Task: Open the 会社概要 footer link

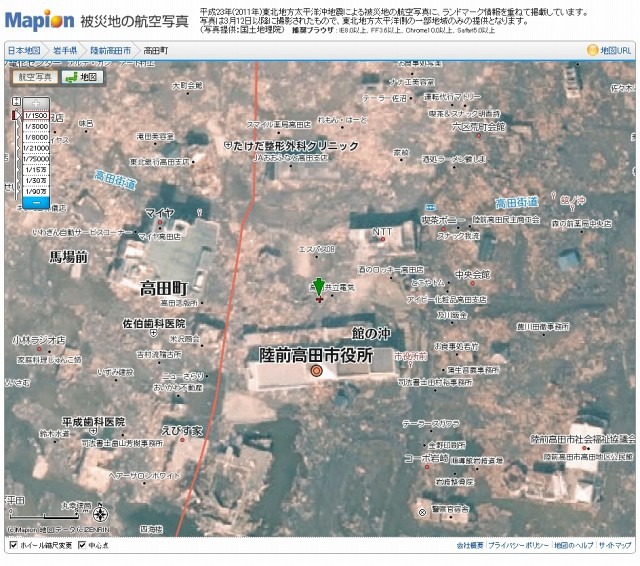Action: (x=470, y=545)
